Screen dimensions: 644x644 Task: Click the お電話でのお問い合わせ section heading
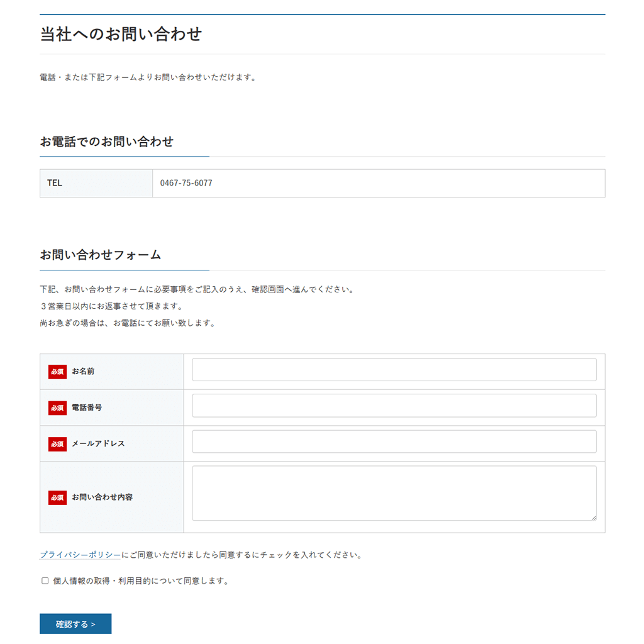107,142
